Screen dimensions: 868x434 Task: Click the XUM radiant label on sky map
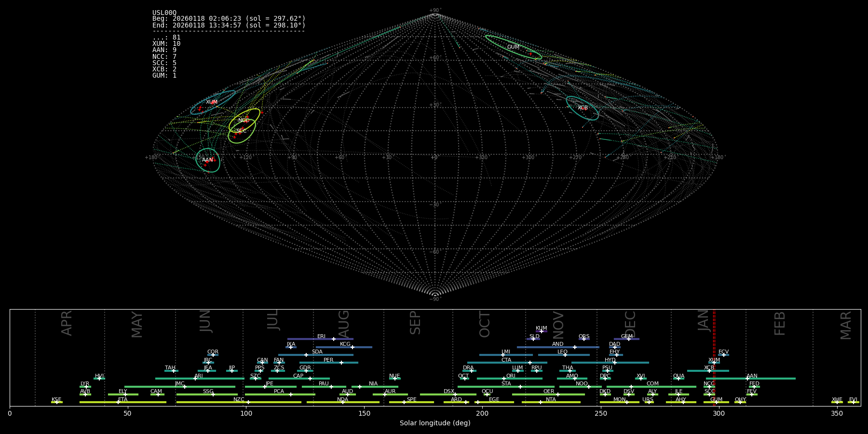click(x=212, y=102)
